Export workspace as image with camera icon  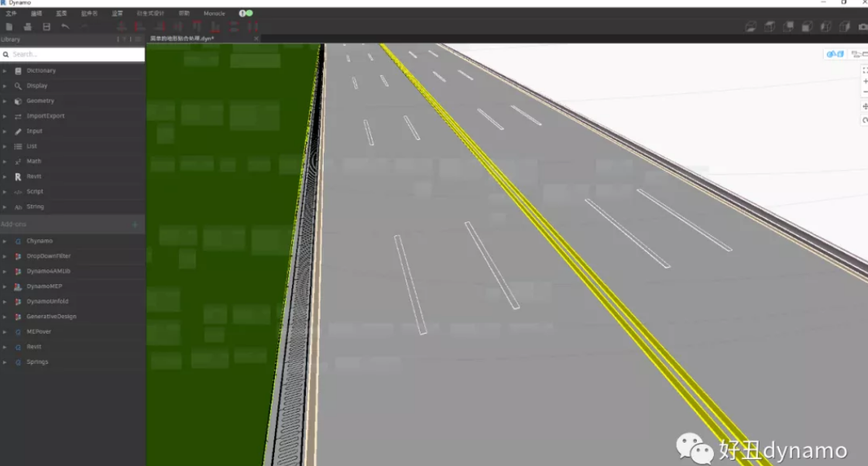(863, 26)
